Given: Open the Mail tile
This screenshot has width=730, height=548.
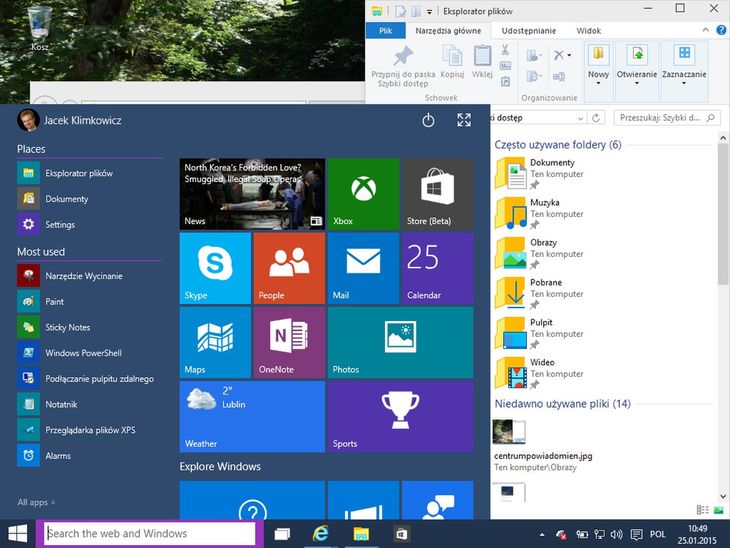Looking at the screenshot, I should (363, 268).
